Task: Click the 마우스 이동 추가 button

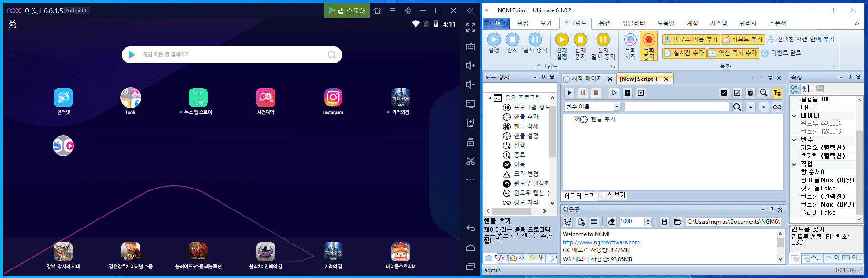Action: 691,39
